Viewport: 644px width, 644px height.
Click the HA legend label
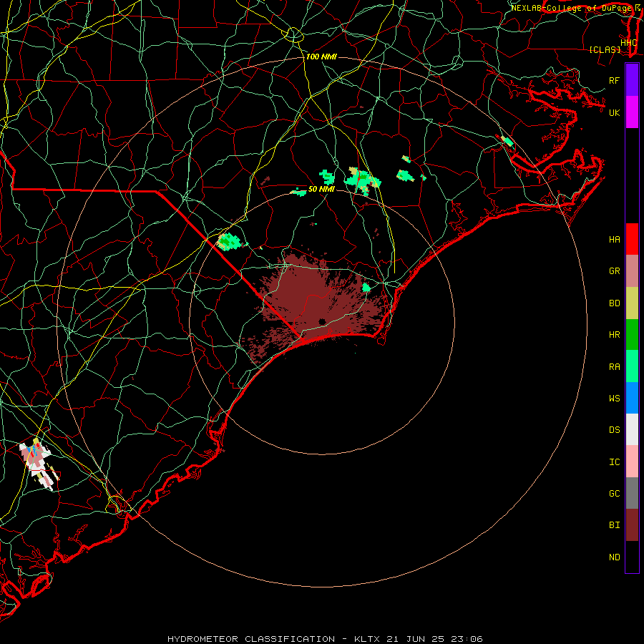(614, 239)
